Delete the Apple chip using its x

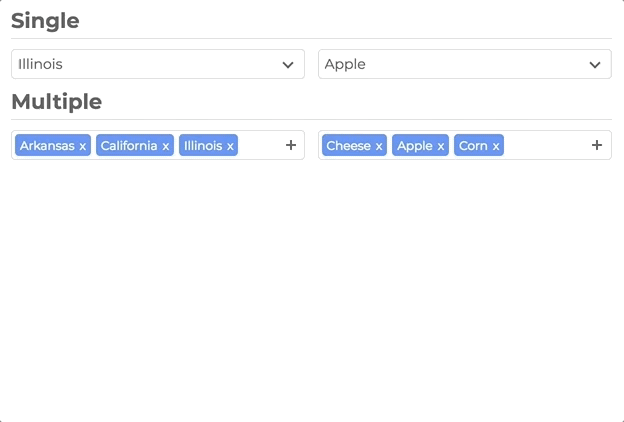441,146
